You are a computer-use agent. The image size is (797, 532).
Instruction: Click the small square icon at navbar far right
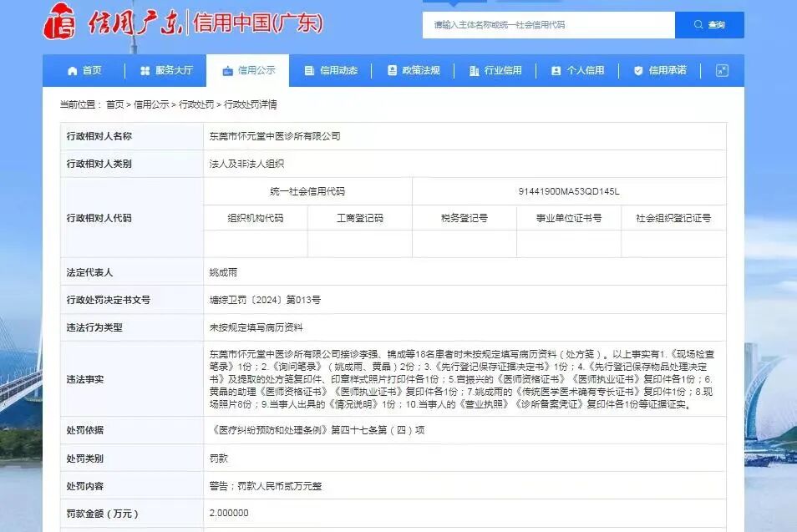720,70
